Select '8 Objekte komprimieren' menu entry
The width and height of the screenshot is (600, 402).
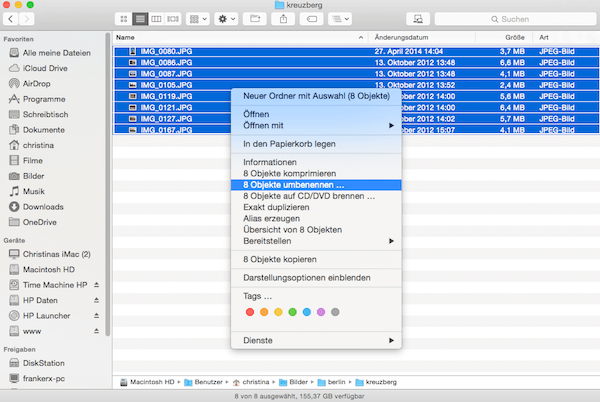click(x=290, y=173)
